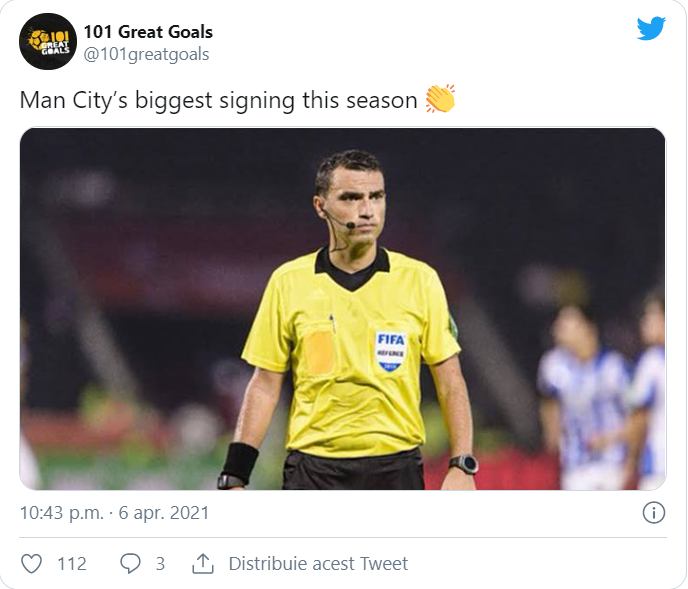Visit the @101greatgoals handle link
This screenshot has width=688, height=589.
146,54
